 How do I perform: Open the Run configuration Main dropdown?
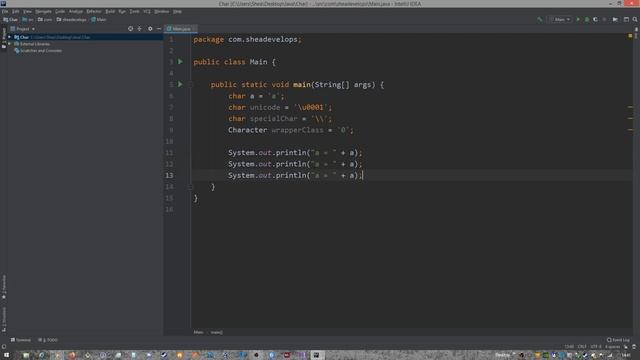coord(561,19)
